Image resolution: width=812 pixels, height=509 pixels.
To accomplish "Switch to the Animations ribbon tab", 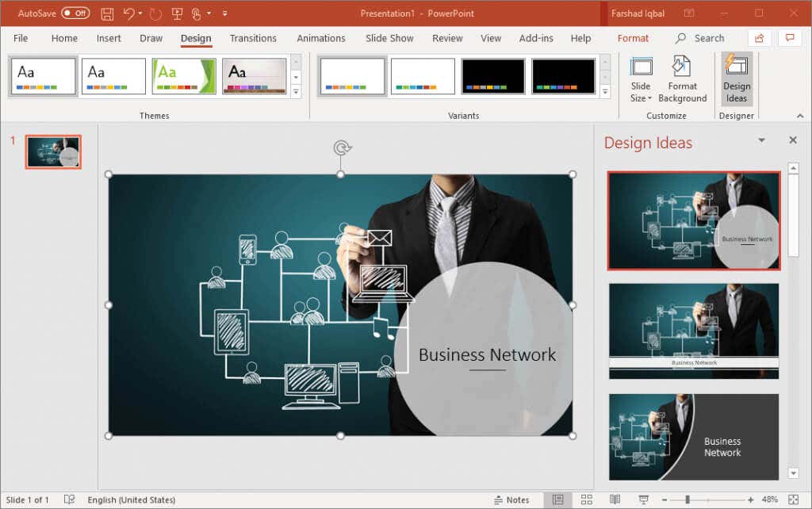I will pos(320,38).
